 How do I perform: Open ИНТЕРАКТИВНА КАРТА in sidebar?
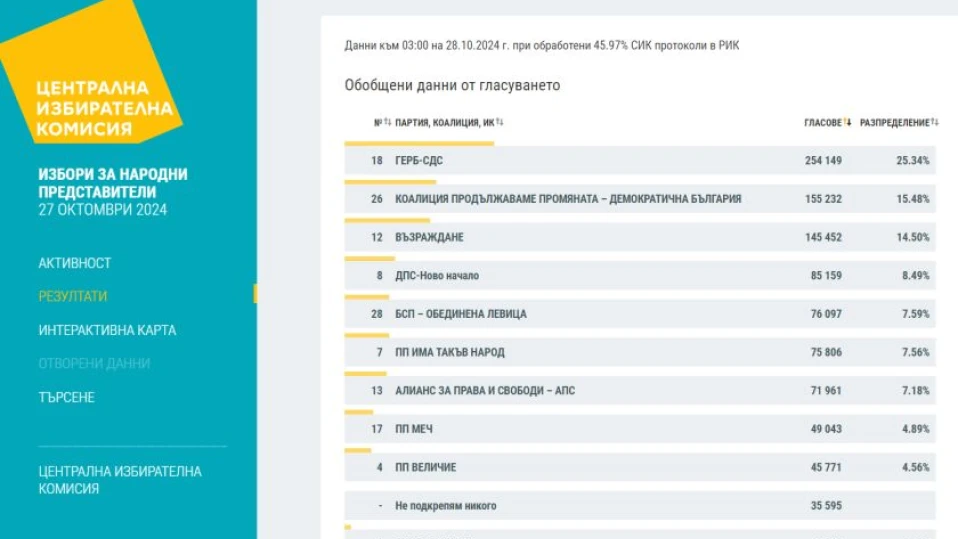coord(107,331)
